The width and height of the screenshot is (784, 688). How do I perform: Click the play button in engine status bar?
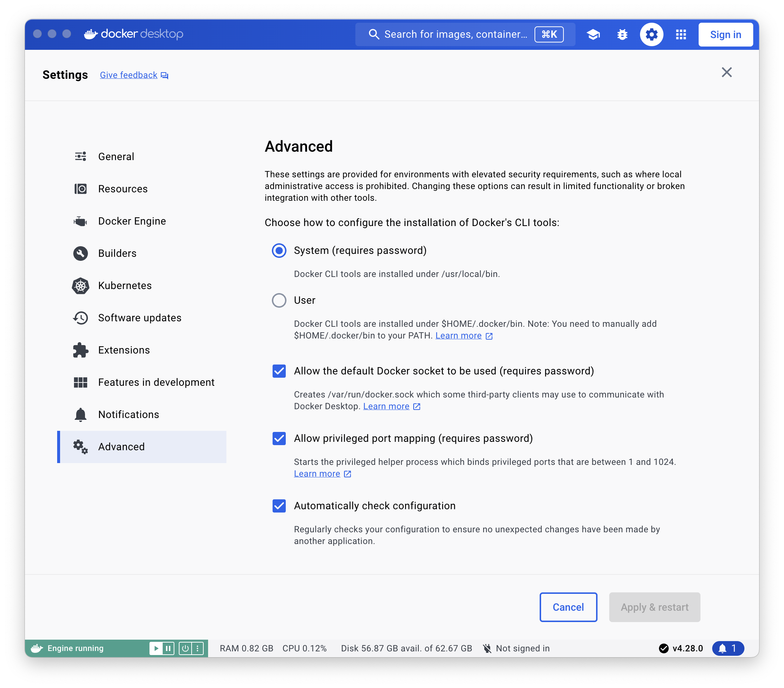(x=156, y=648)
